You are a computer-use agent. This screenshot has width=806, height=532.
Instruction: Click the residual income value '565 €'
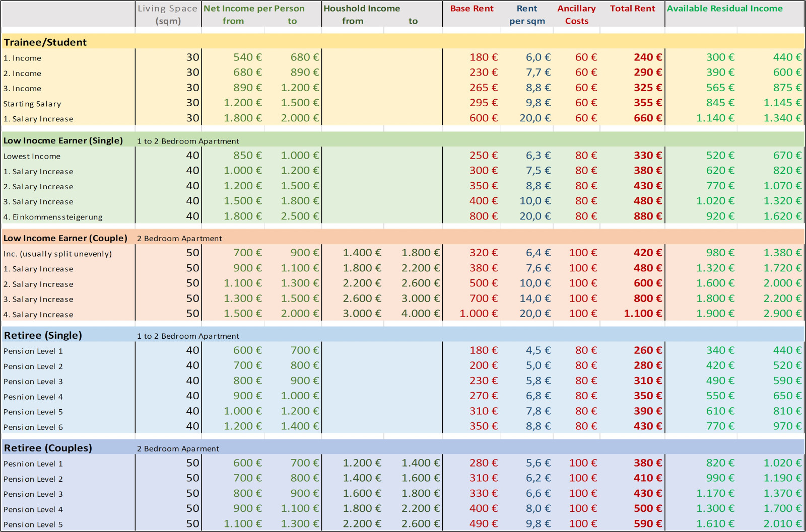(720, 88)
